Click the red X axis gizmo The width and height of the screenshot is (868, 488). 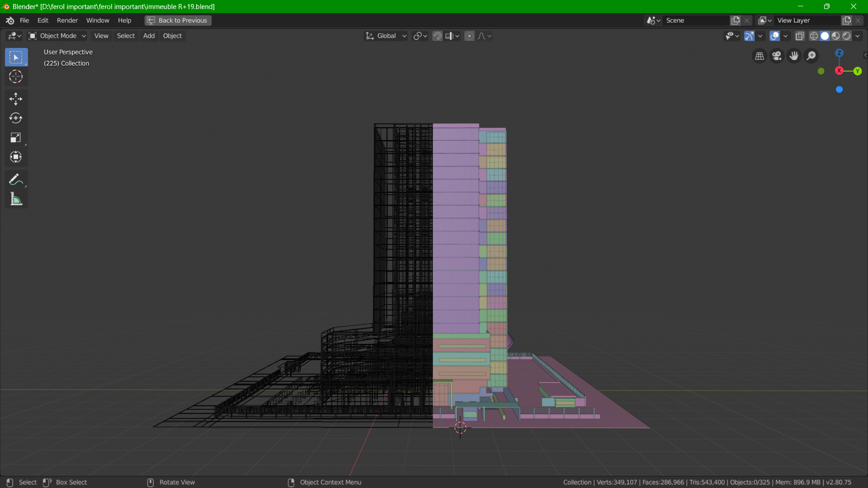[x=839, y=71]
